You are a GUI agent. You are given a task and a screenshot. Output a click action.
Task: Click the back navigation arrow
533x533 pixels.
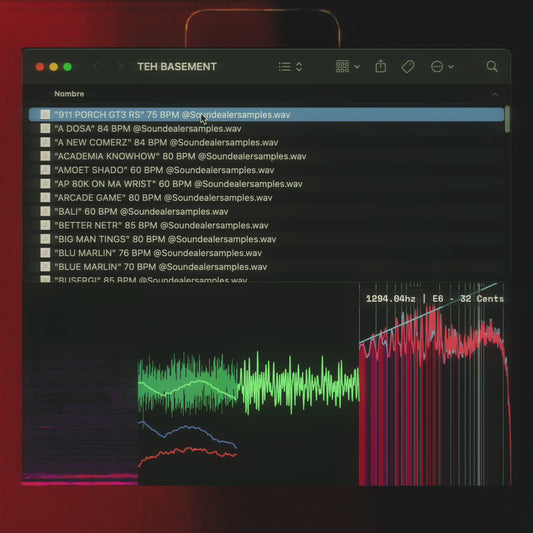click(x=96, y=67)
